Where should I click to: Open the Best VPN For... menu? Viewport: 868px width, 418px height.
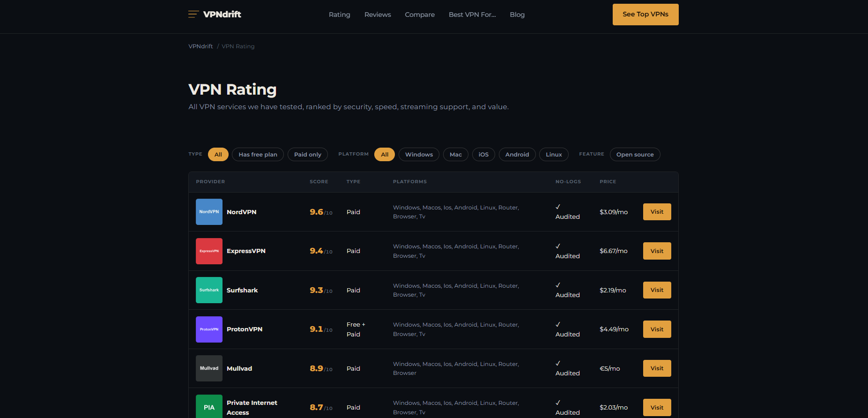point(472,15)
